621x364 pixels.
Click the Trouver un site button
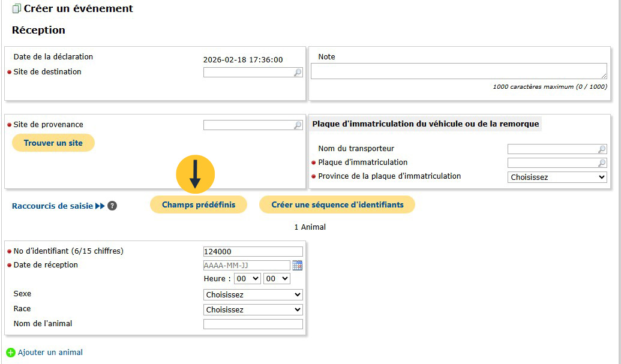(x=53, y=143)
